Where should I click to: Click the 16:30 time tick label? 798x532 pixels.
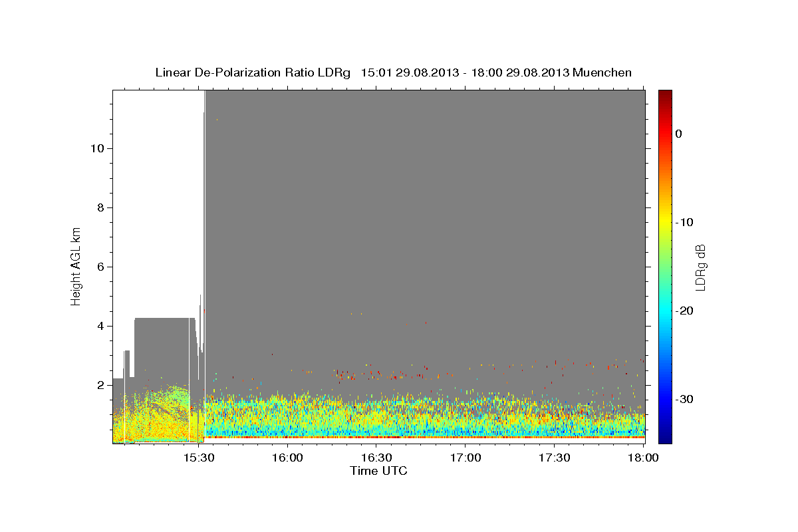pos(376,458)
